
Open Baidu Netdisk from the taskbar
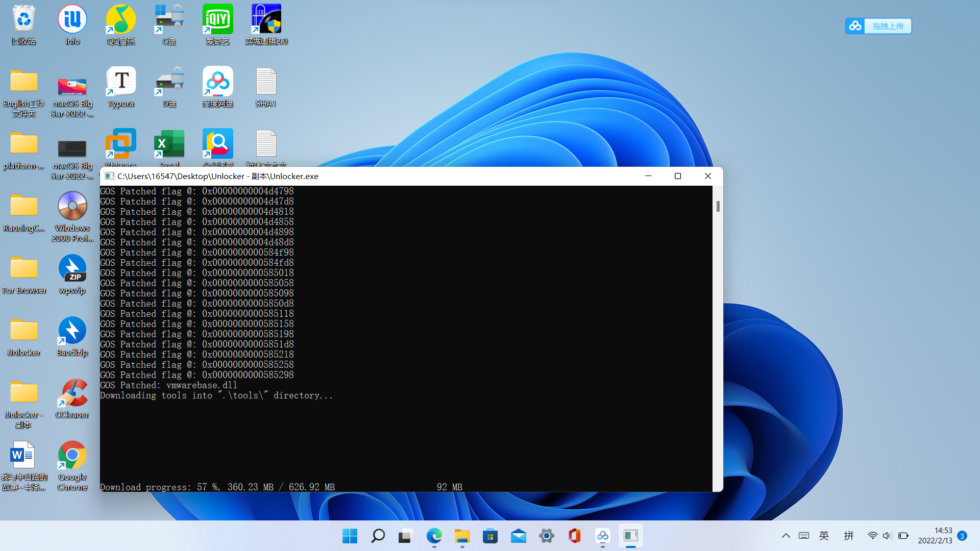pos(602,536)
